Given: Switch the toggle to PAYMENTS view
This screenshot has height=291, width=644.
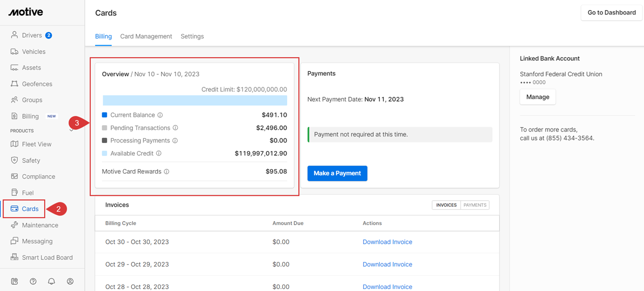Looking at the screenshot, I should click(475, 205).
